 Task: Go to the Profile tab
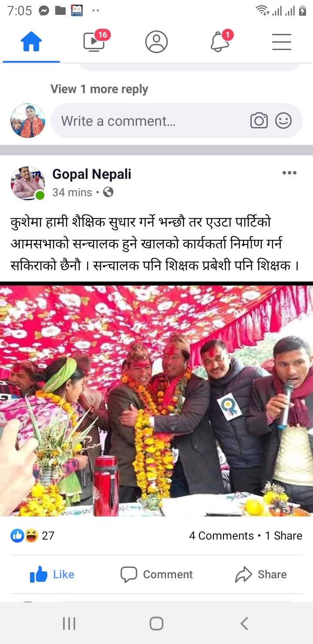[x=156, y=42]
